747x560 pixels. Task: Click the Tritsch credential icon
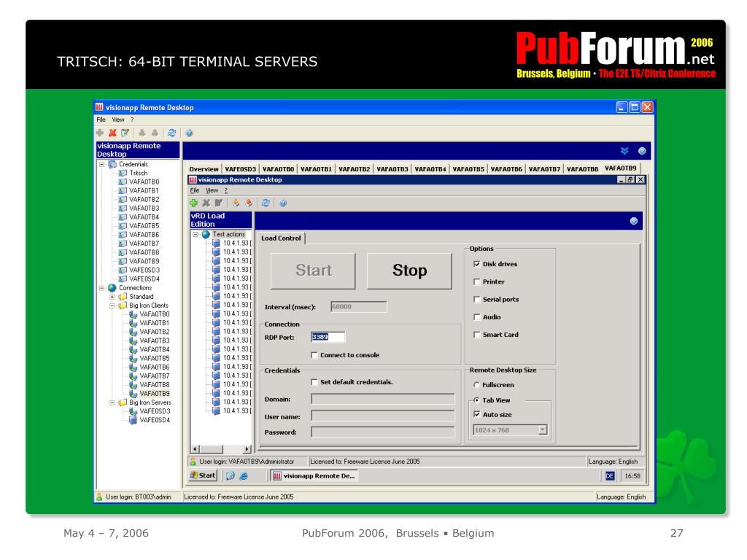(x=123, y=174)
